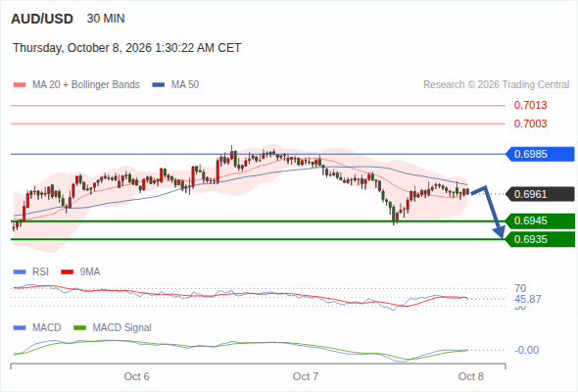The width and height of the screenshot is (578, 392).
Task: Click the RSI blue legend swatch
Action: (x=20, y=272)
